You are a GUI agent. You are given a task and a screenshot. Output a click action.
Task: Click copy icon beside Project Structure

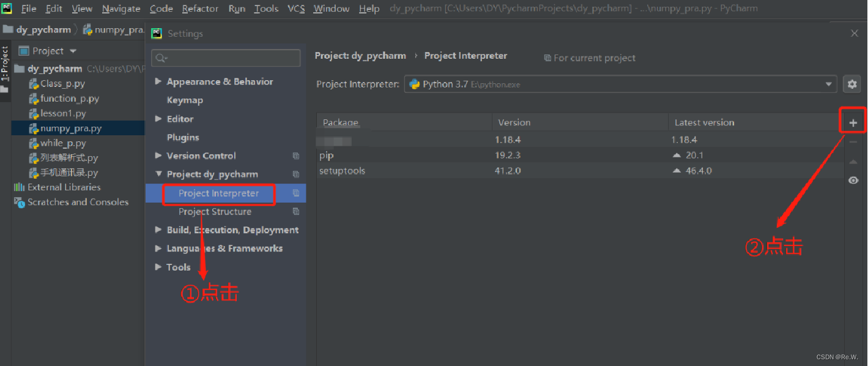coord(296,212)
